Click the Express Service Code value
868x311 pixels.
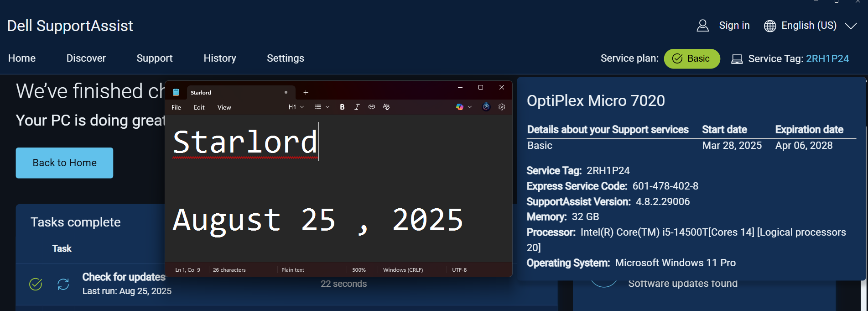tap(665, 186)
